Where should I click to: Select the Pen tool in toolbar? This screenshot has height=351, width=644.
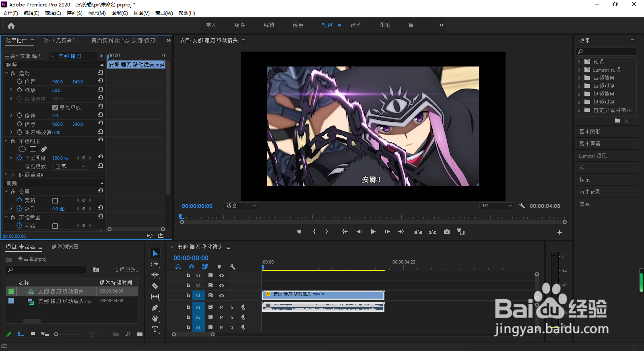[155, 307]
